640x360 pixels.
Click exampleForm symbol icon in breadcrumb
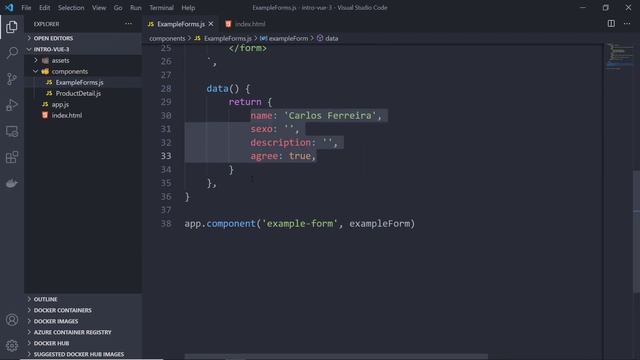coord(263,38)
